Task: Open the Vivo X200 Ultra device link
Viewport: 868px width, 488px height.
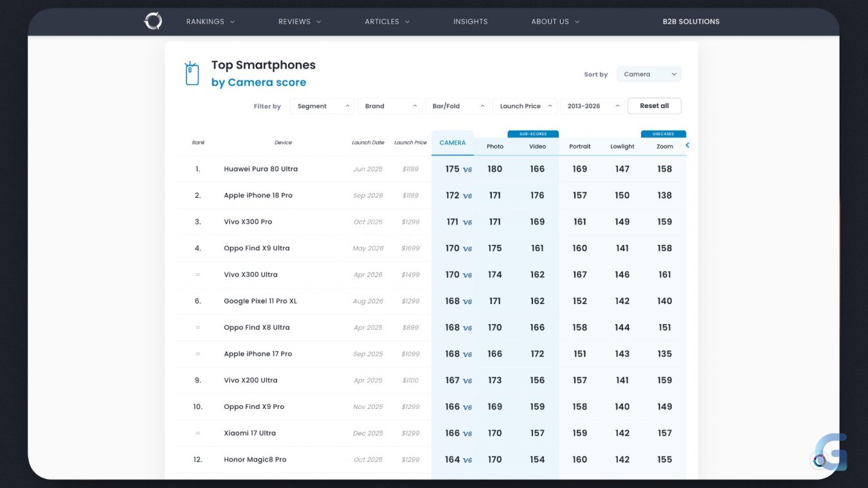Action: click(x=251, y=380)
